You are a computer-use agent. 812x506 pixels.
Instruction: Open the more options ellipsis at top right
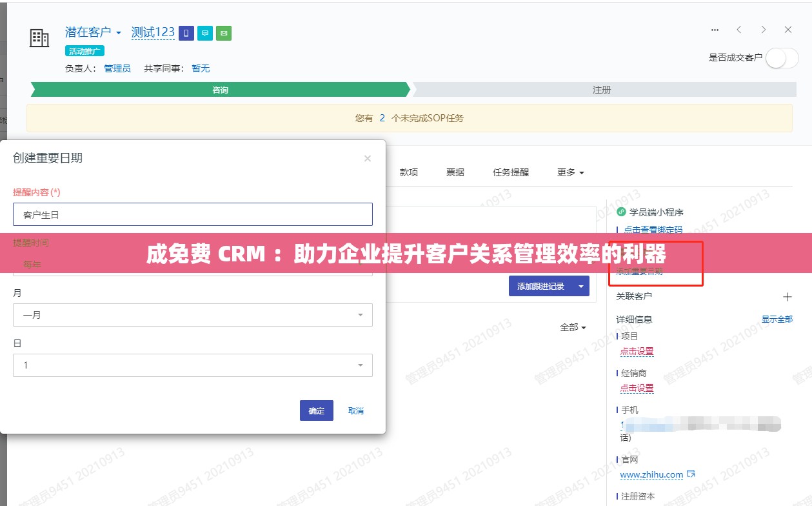[x=715, y=30]
